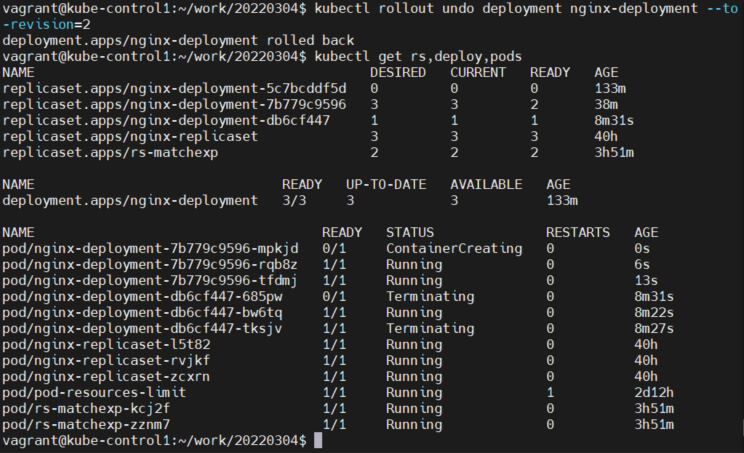Viewport: 744px width, 453px height.
Task: Click the RESTARTS column header
Action: pos(578,232)
